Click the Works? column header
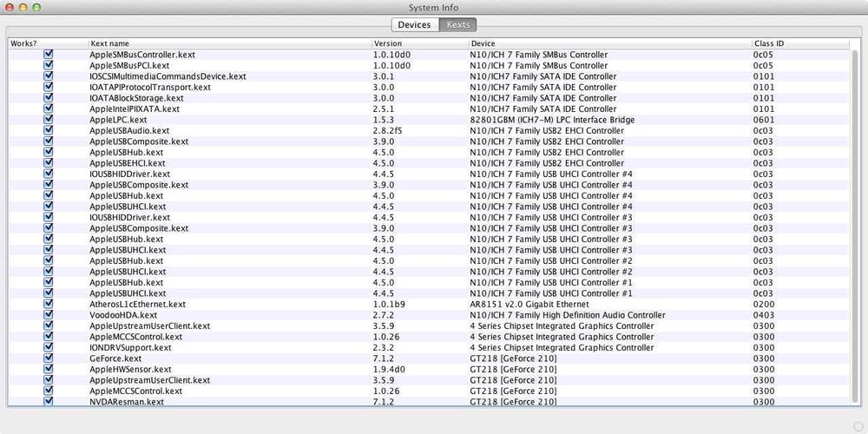 [48, 43]
